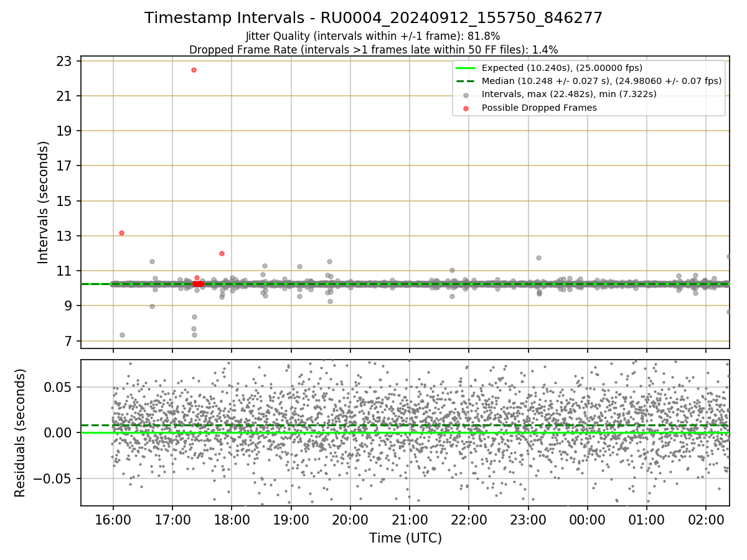Click the 'Dropped Frame Rate' 1.4% subtitle line
The image size is (747, 560).
374,49
